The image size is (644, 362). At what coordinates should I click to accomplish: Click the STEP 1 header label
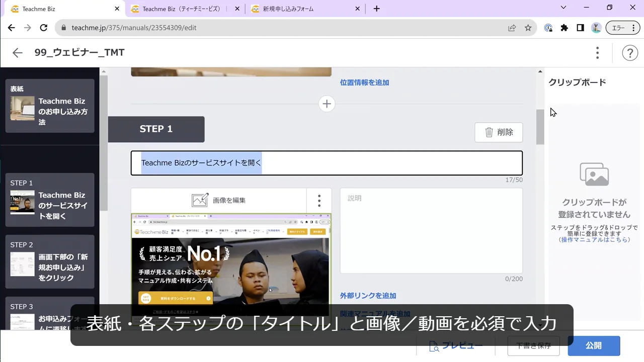tap(156, 129)
